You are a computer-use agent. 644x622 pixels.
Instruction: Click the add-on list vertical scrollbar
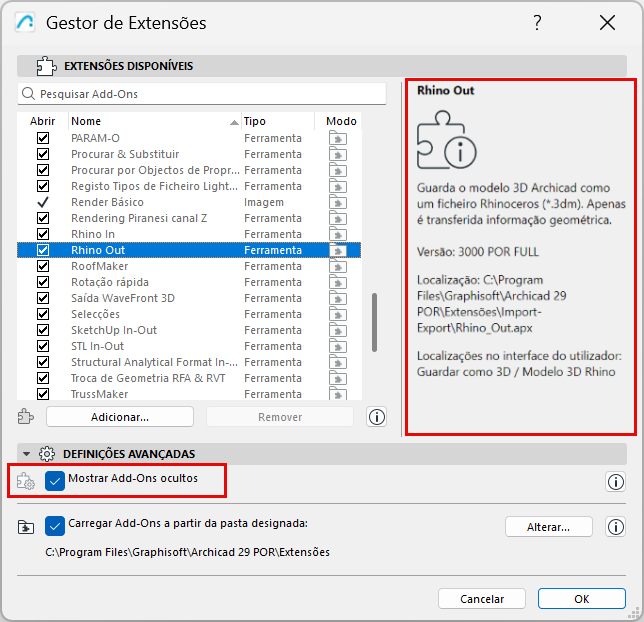[x=374, y=323]
